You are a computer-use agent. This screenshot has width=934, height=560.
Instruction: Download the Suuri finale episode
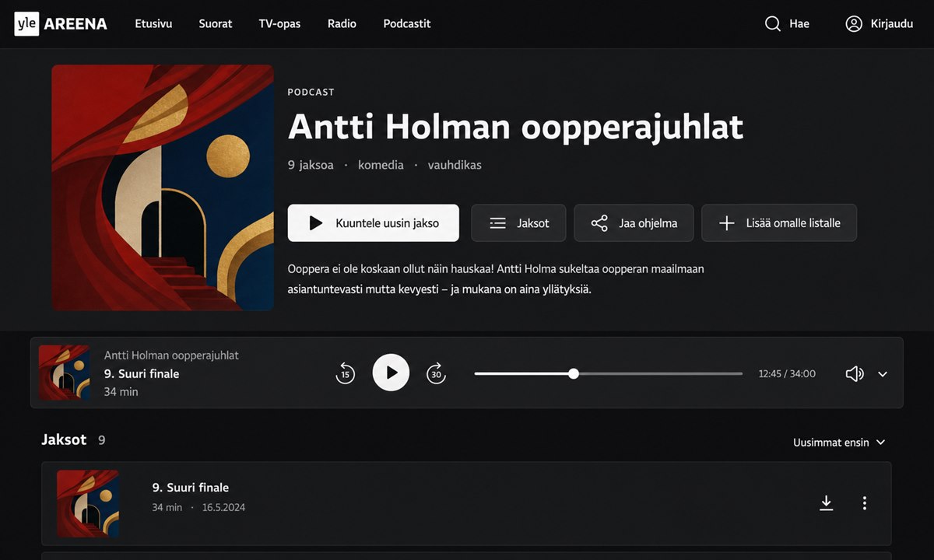pyautogui.click(x=827, y=503)
